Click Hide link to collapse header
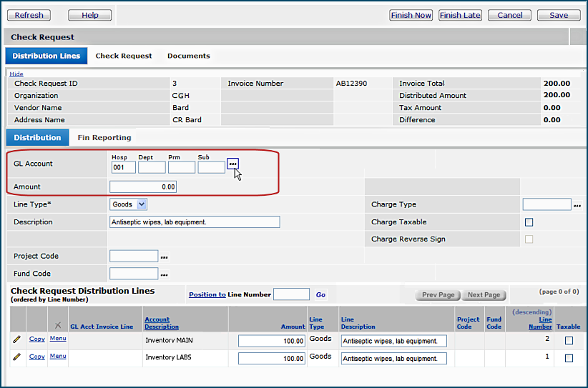 16,74
